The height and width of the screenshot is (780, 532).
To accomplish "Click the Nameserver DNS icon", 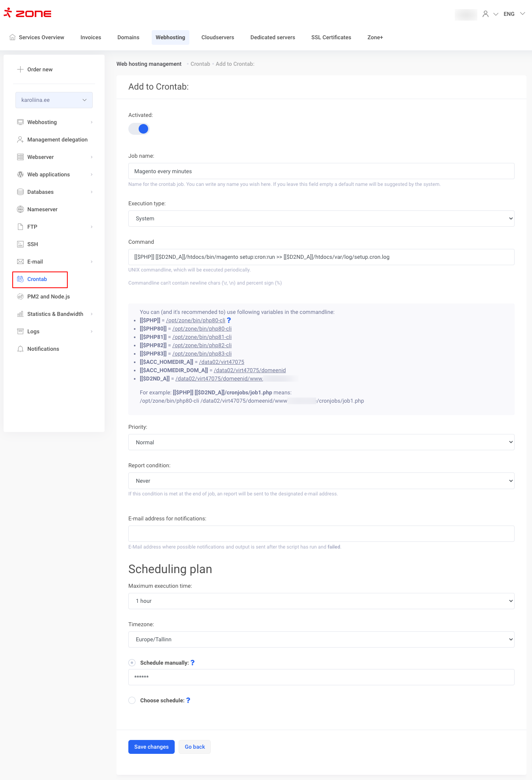I will tap(20, 209).
